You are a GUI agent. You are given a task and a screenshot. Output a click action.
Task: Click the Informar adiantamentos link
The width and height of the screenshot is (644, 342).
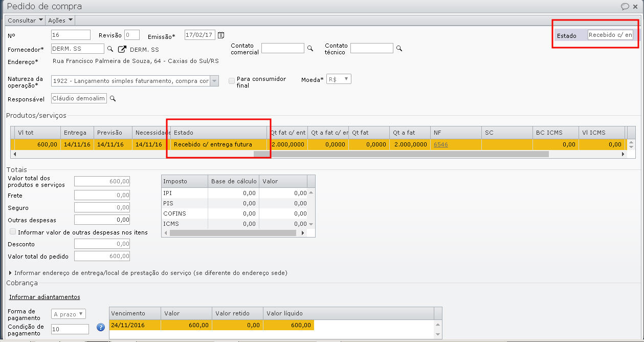[x=45, y=297]
